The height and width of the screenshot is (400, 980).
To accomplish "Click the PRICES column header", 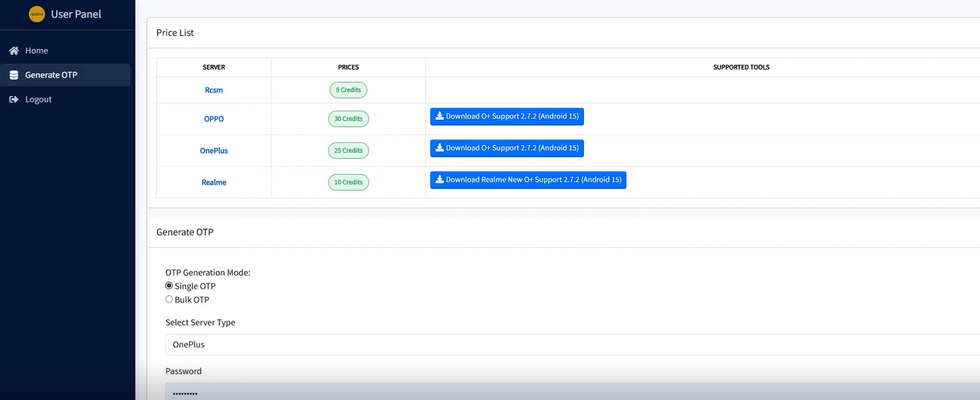I will [x=348, y=67].
